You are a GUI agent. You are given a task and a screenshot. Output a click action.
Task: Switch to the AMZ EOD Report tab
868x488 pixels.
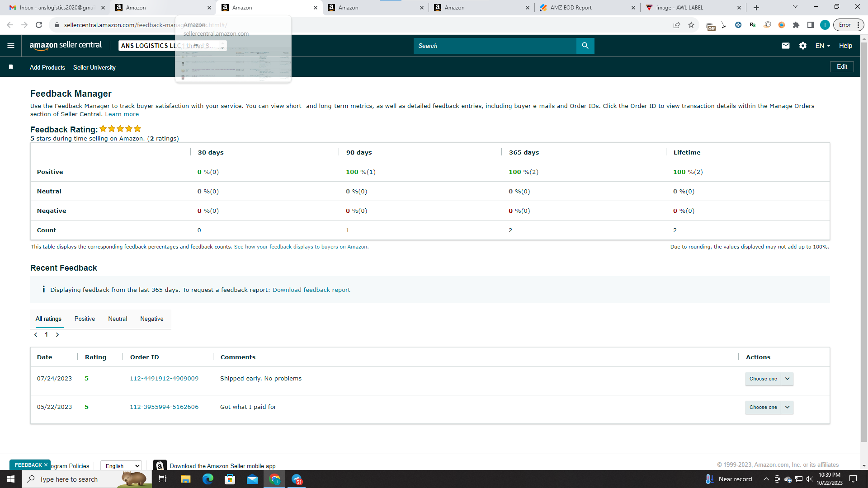[x=587, y=8]
